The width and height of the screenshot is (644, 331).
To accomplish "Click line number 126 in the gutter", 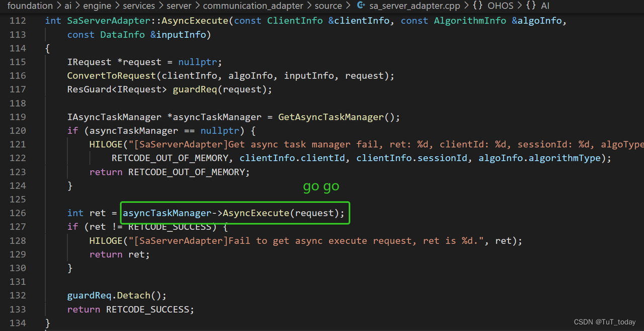I will pyautogui.click(x=18, y=213).
